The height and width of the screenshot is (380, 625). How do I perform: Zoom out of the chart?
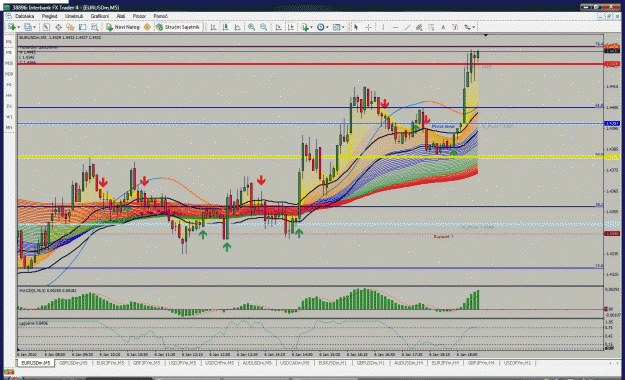(x=263, y=27)
